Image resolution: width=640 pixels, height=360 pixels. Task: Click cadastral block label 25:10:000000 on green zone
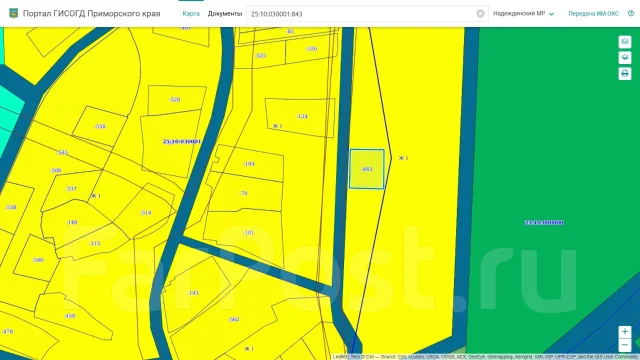544,222
